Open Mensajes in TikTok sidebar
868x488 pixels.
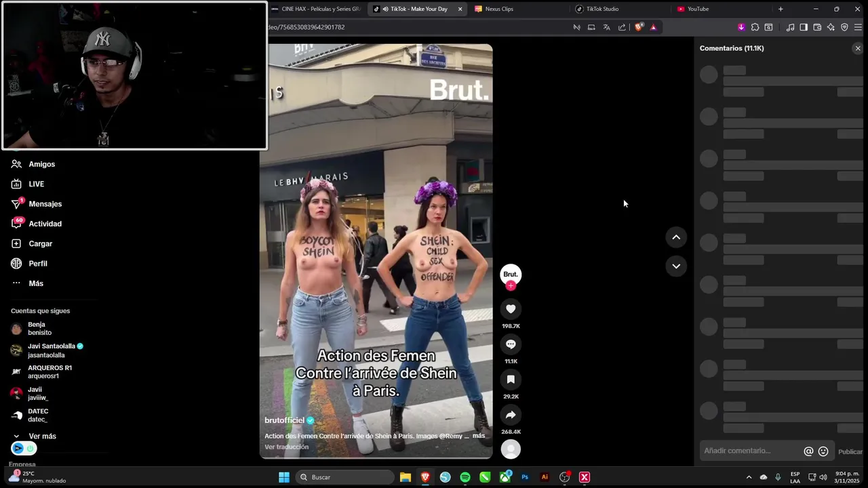[x=37, y=204]
